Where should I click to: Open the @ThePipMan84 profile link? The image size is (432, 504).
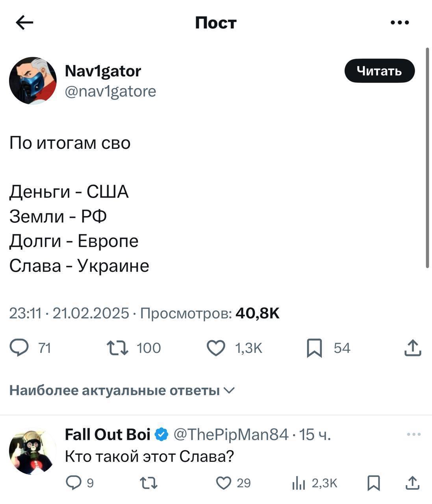(231, 434)
